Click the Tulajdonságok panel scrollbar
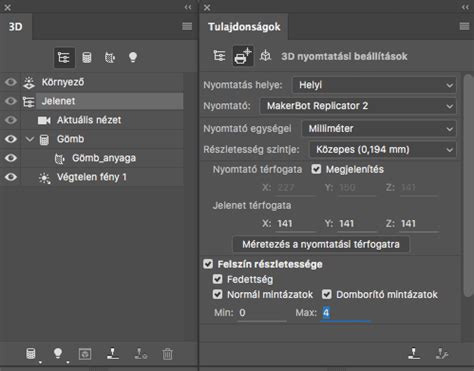The image size is (474, 371). pos(468,185)
